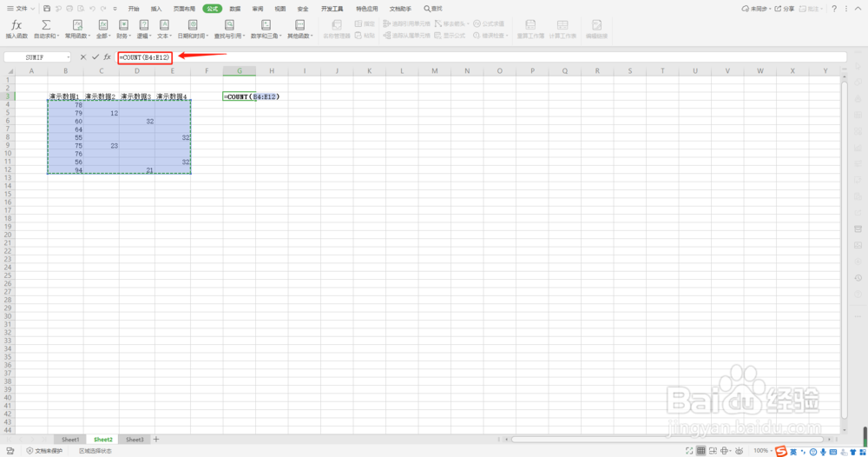Click the Name Box showing SUMIF
Image resolution: width=868 pixels, height=457 pixels.
coord(37,57)
